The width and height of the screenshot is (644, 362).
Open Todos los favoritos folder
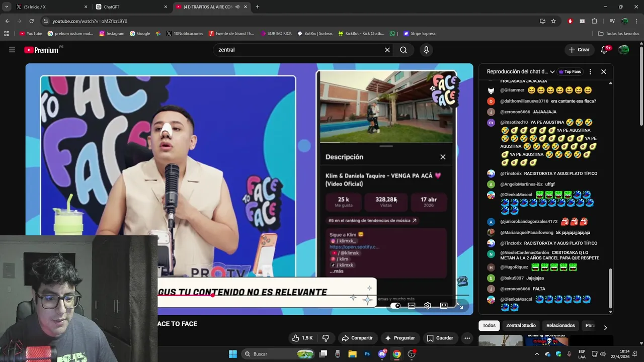618,34
